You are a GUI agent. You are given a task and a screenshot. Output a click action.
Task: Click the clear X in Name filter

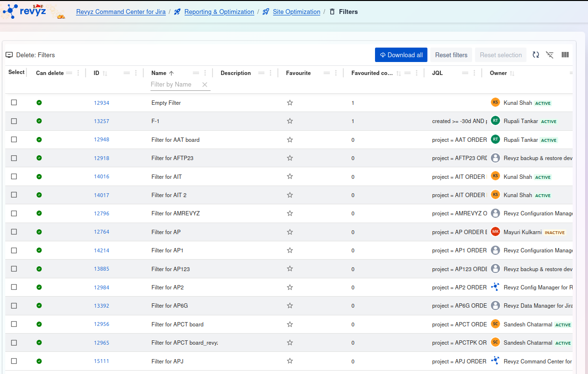204,85
